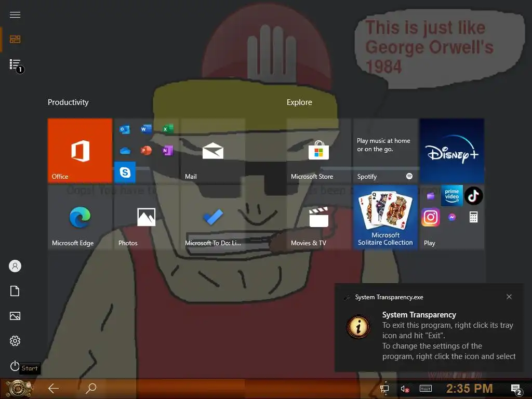Launch Skype from its tile

click(125, 172)
